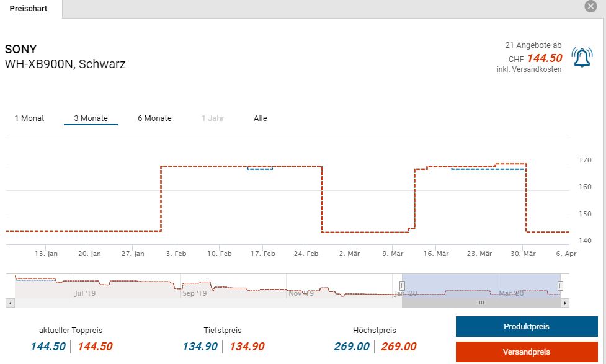Click the navigator scrollbar thumb

pos(481,303)
